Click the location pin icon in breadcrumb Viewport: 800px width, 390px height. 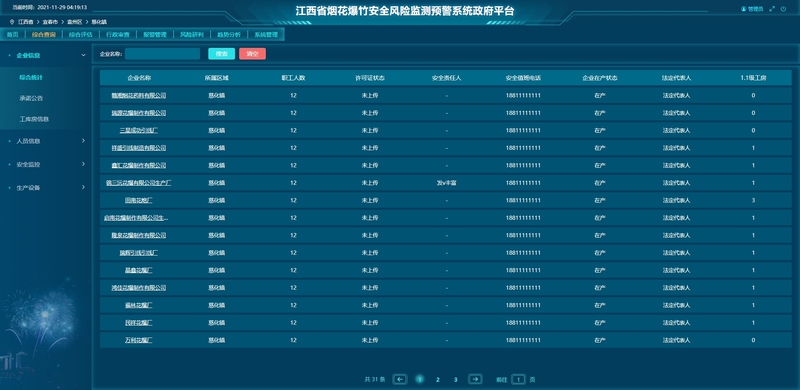pyautogui.click(x=12, y=22)
